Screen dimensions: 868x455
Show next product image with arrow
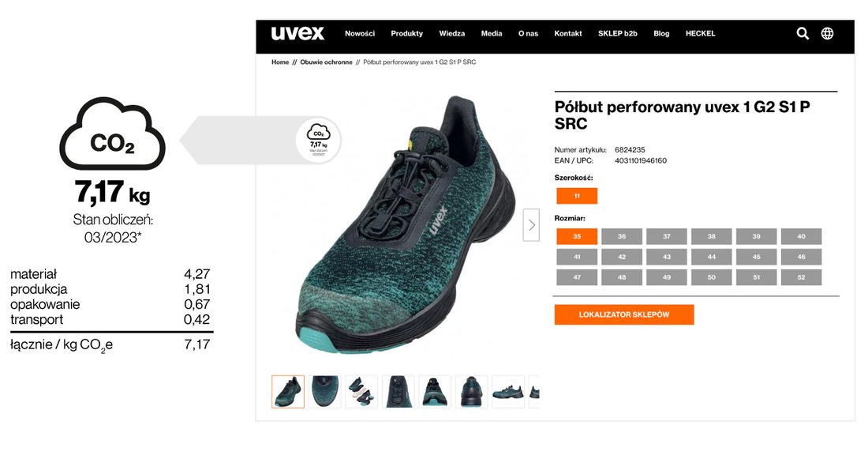(x=531, y=225)
